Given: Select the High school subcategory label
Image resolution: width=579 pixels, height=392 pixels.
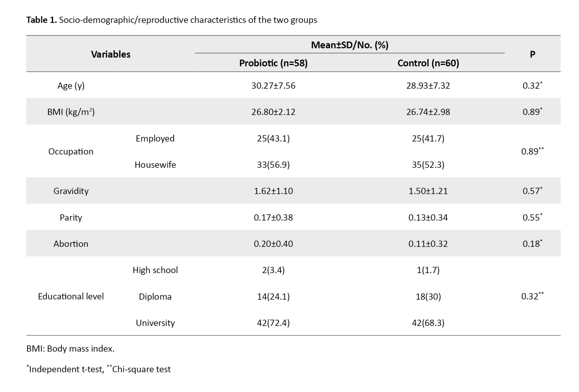Looking at the screenshot, I should tap(155, 270).
